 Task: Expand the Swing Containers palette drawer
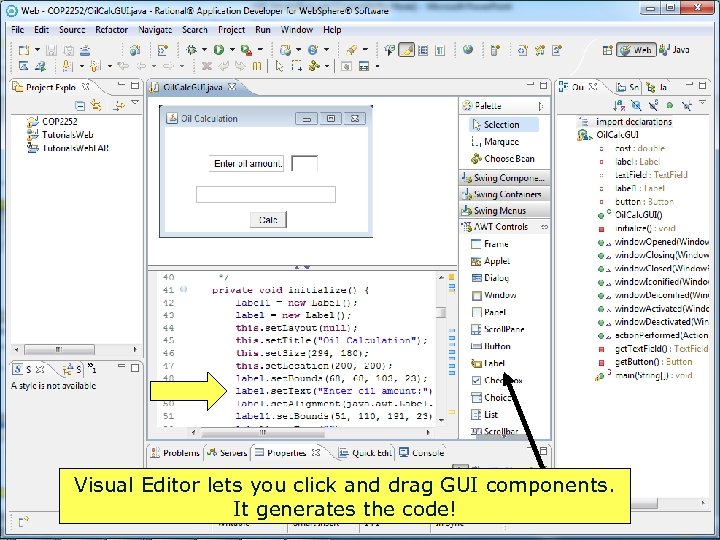pos(504,194)
